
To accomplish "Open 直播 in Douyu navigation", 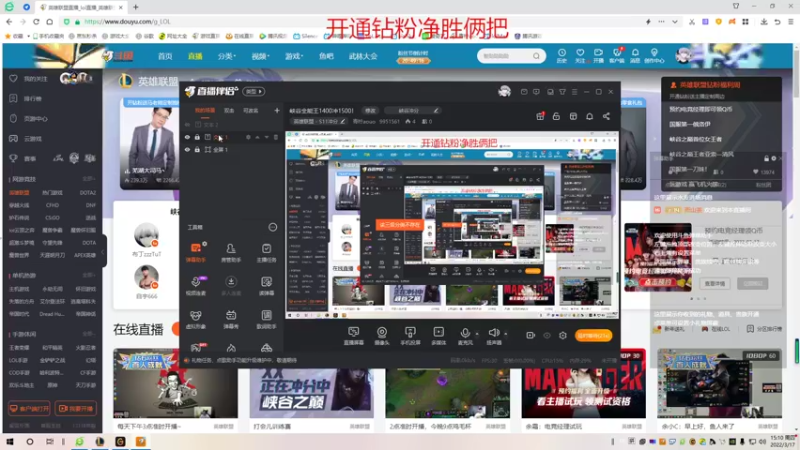I will 195,56.
